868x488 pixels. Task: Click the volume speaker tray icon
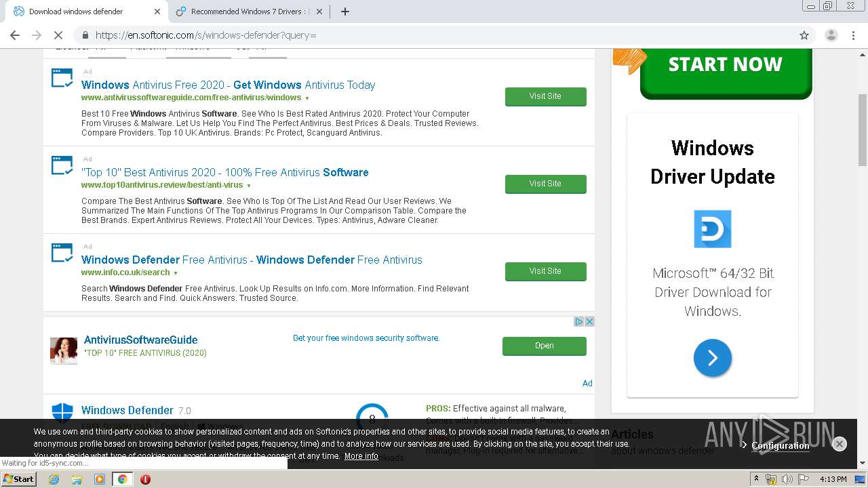click(x=787, y=479)
